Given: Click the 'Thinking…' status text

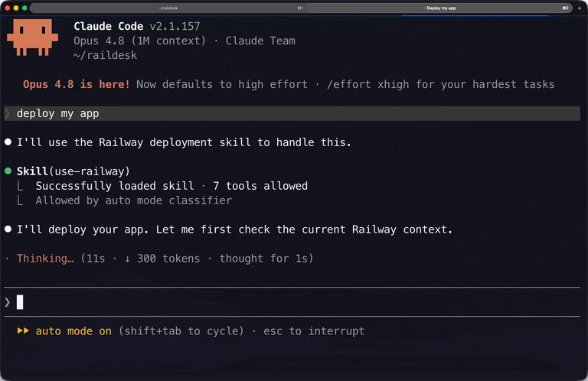Looking at the screenshot, I should click(x=45, y=259).
